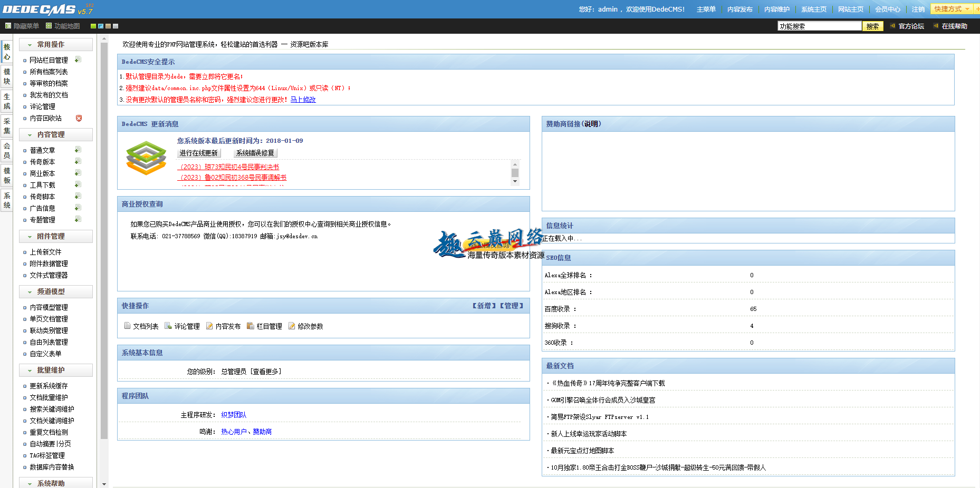Click the left menu scrollbar down arrow
The height and width of the screenshot is (488, 980).
pyautogui.click(x=104, y=483)
